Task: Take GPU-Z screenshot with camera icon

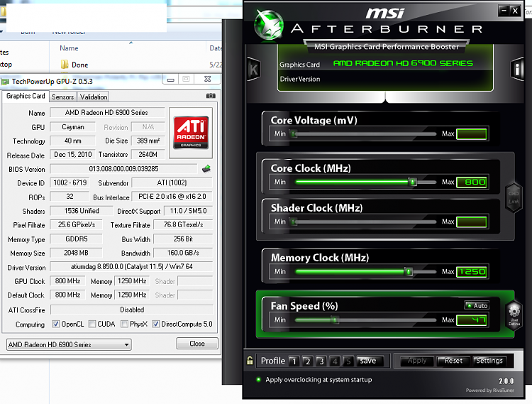Action: [211, 96]
